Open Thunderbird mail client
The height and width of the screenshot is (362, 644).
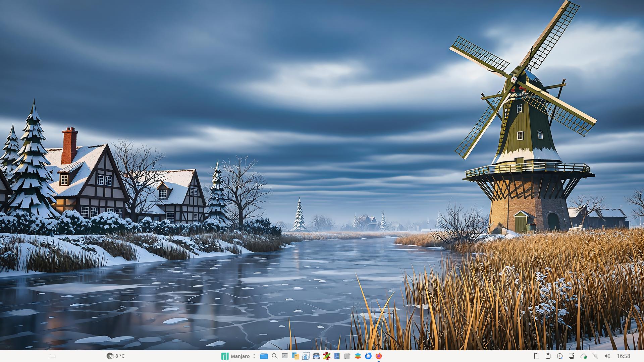[x=368, y=356]
